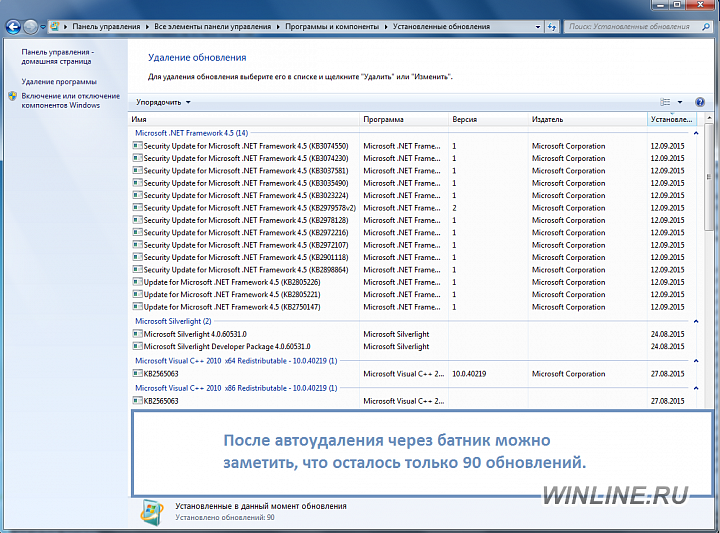Click the change view icon in toolbar
720x533 pixels.
(x=666, y=102)
